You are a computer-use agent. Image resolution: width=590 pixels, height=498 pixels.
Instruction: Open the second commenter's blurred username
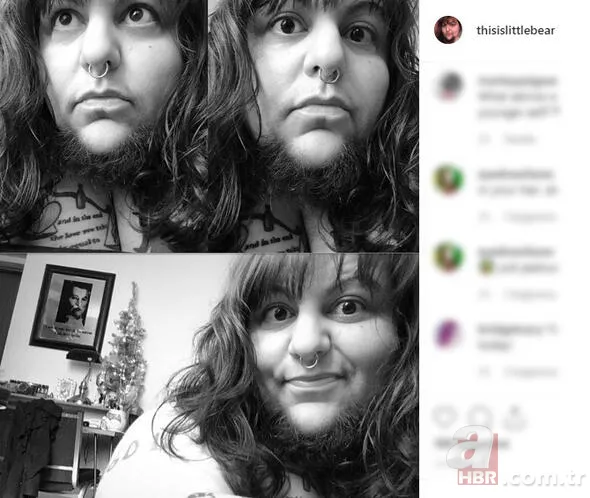coord(514,174)
